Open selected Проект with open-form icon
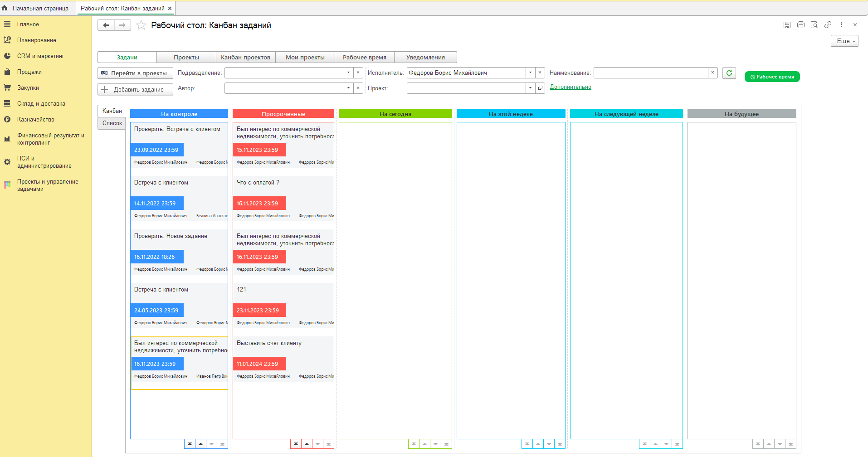 pyautogui.click(x=540, y=88)
